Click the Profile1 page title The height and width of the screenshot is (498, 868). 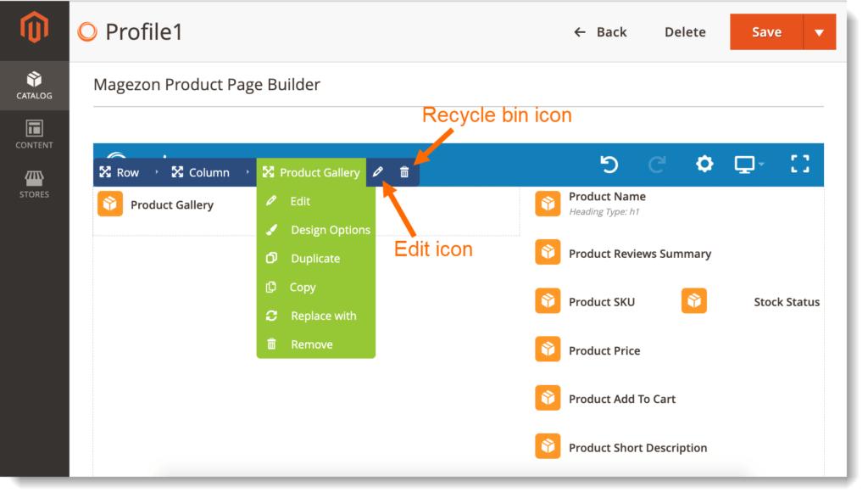click(x=144, y=32)
